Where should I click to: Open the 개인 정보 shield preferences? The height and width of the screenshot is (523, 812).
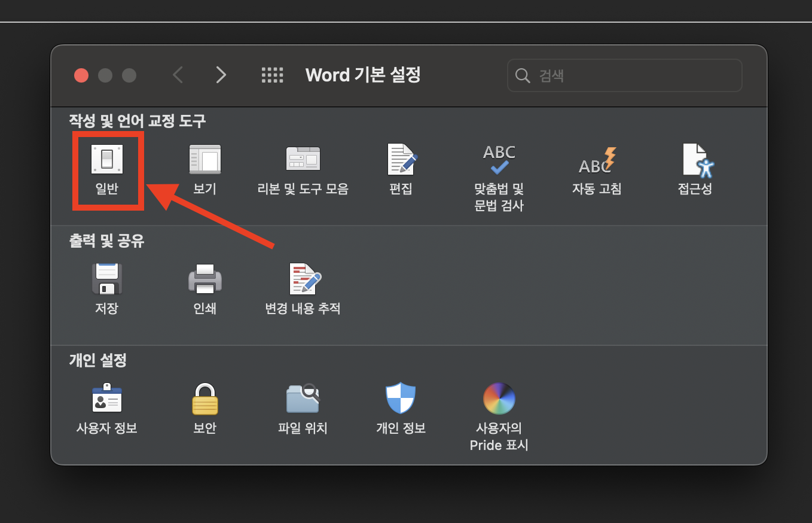pyautogui.click(x=401, y=409)
